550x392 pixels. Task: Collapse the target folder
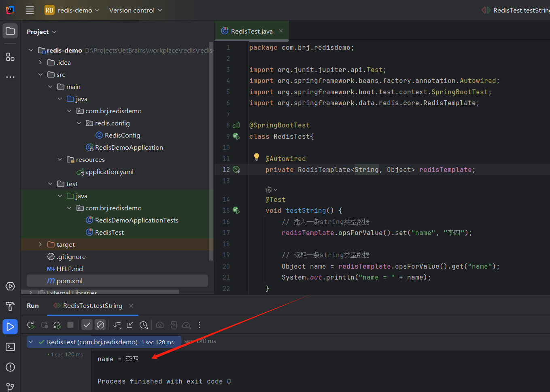tap(40, 244)
